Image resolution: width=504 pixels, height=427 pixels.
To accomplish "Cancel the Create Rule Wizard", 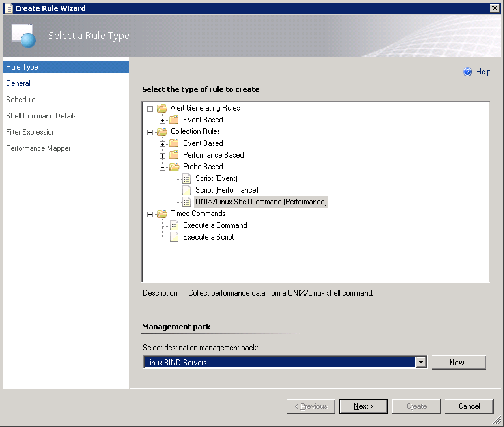I will 469,406.
